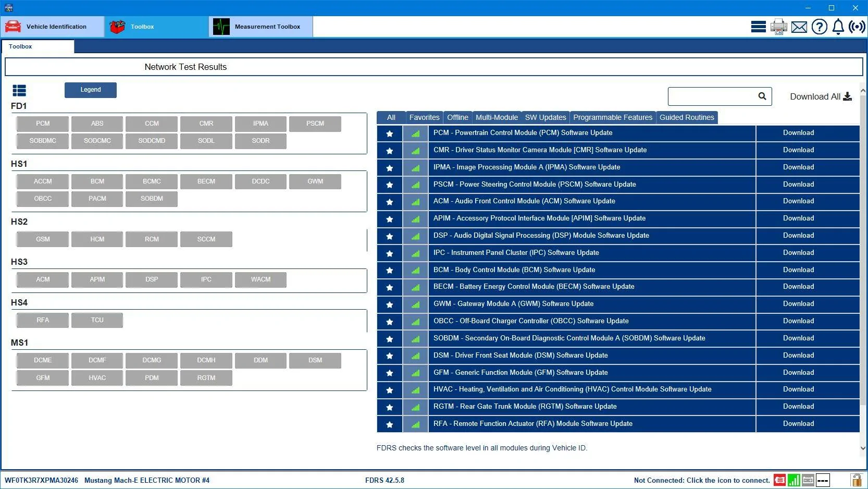This screenshot has width=868, height=489.
Task: Select the WACM module in HS3 network
Action: coord(261,279)
